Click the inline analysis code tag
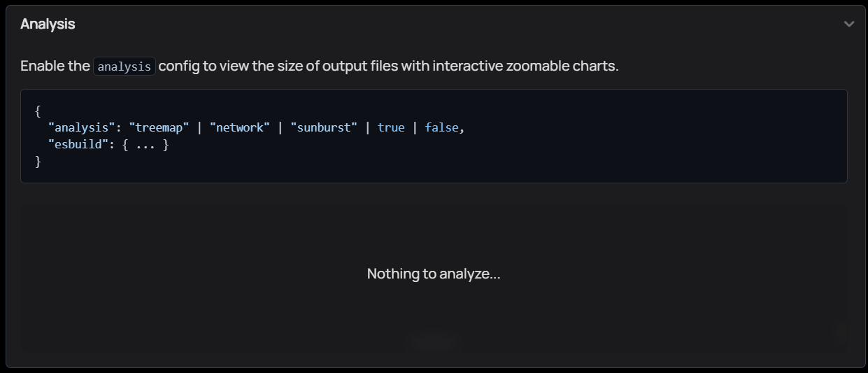The image size is (868, 373). 124,66
